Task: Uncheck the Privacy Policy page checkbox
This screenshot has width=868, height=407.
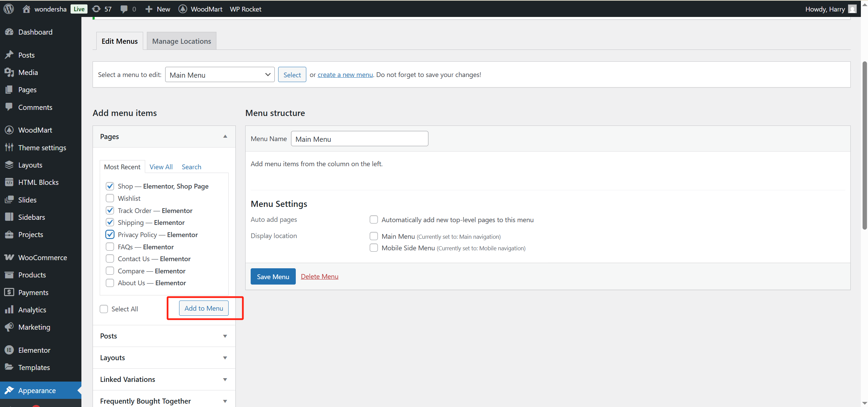Action: (110, 234)
